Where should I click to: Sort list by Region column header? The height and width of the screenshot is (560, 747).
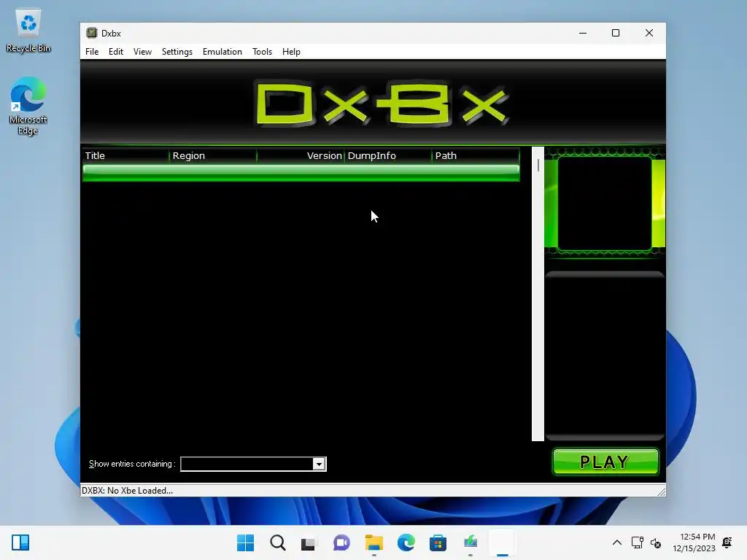(213, 156)
